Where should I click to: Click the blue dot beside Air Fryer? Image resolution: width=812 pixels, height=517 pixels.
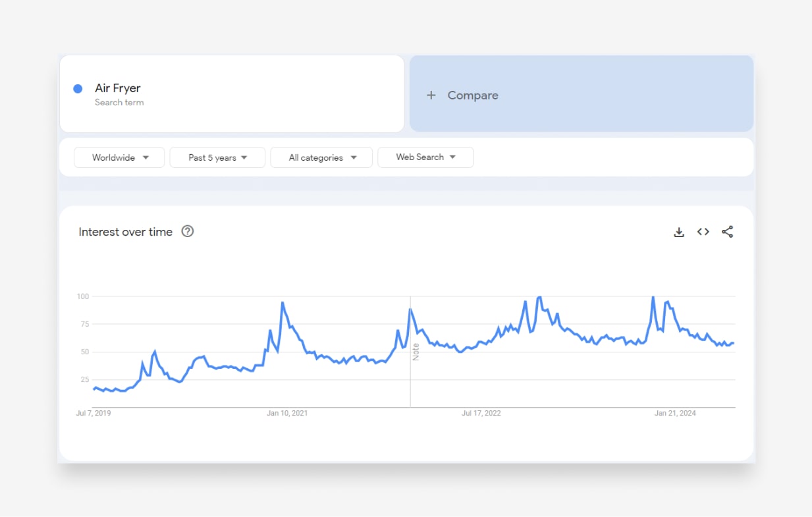[78, 89]
